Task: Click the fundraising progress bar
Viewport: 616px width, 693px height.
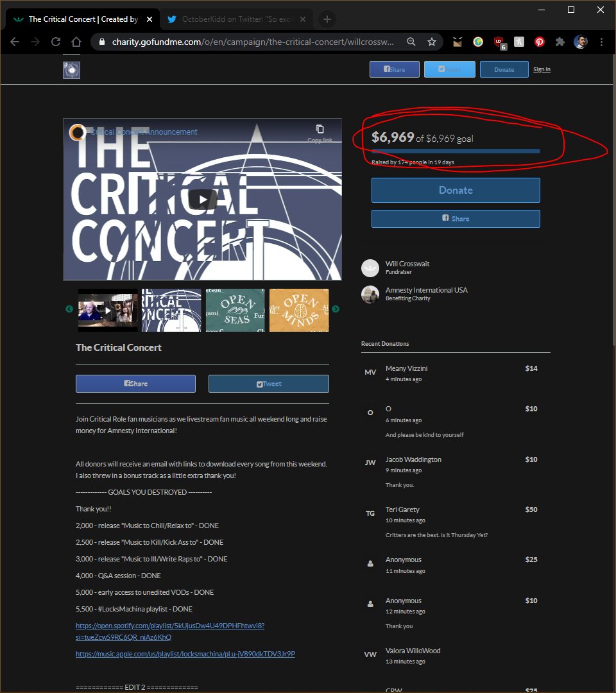Action: tap(456, 151)
